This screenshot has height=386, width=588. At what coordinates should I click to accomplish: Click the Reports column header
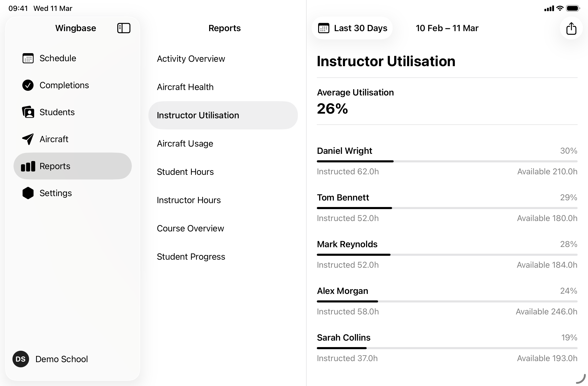pyautogui.click(x=224, y=28)
